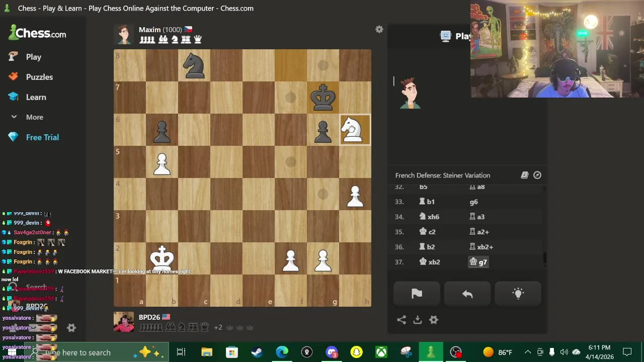Click the black knight on c8
The image size is (644, 362).
(x=194, y=65)
